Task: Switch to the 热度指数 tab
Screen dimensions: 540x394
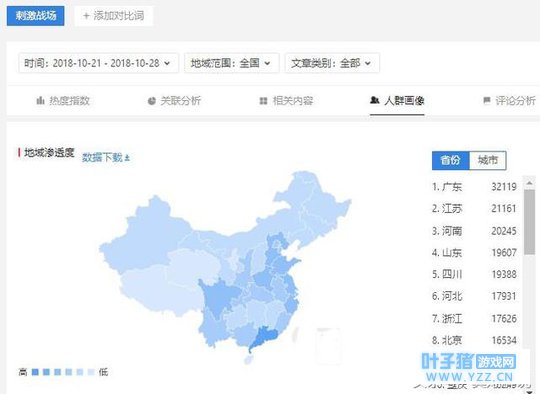Action: pos(63,101)
